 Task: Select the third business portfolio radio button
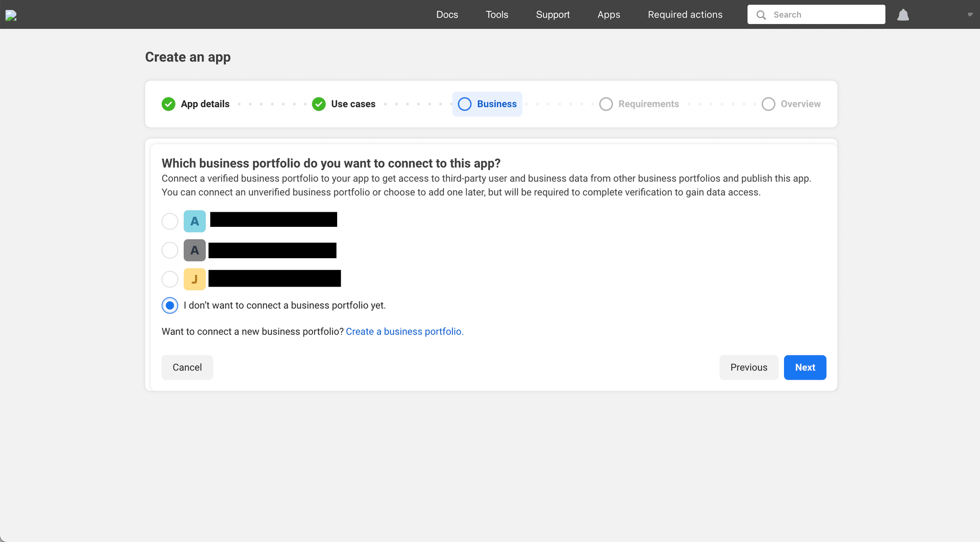[170, 279]
